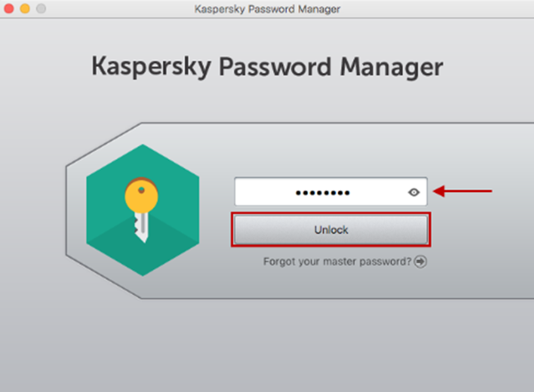Click the grey key blade in the logo
The height and width of the screenshot is (392, 534).
coord(142,228)
